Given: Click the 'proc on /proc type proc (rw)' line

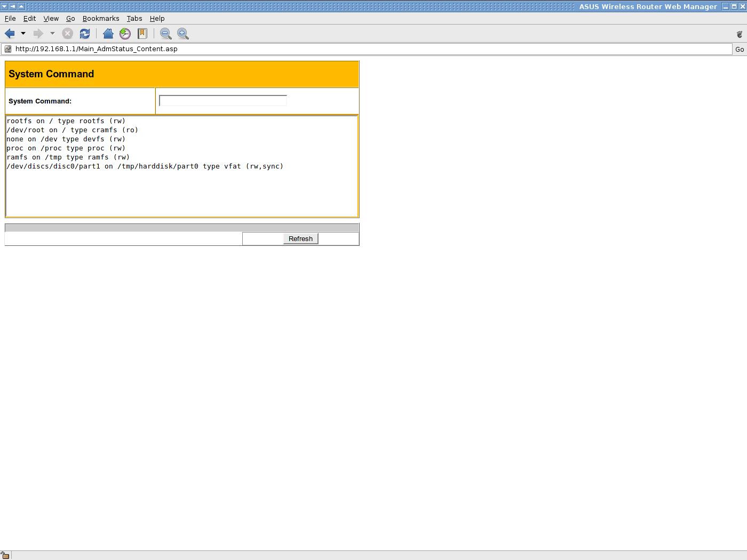Looking at the screenshot, I should point(66,148).
